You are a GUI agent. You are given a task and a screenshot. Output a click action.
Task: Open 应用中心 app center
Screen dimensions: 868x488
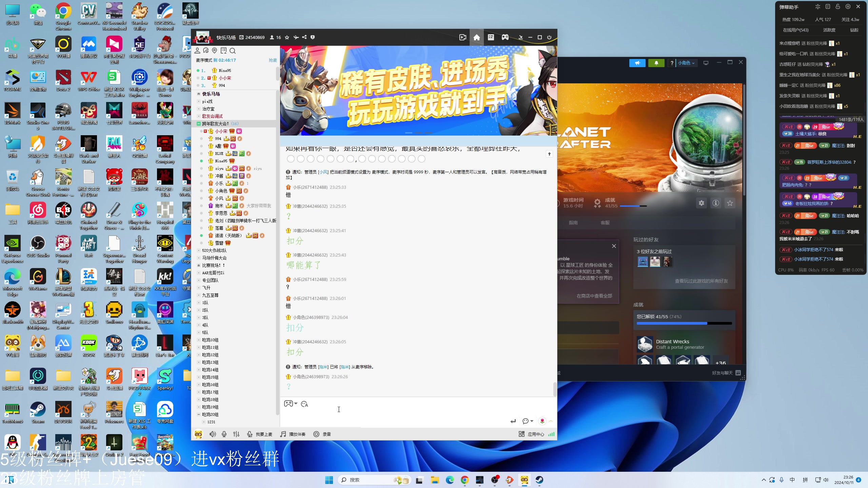pyautogui.click(x=531, y=434)
